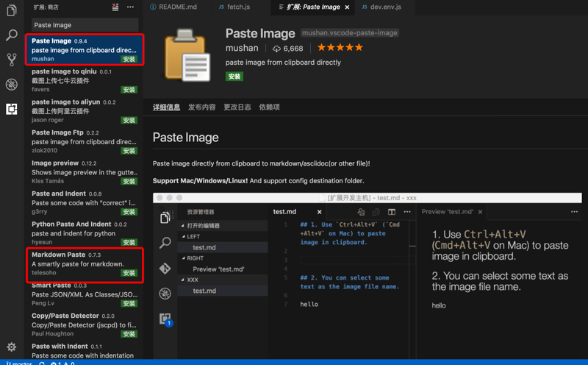Click the download count 6,668
The width and height of the screenshot is (588, 365).
pyautogui.click(x=287, y=49)
